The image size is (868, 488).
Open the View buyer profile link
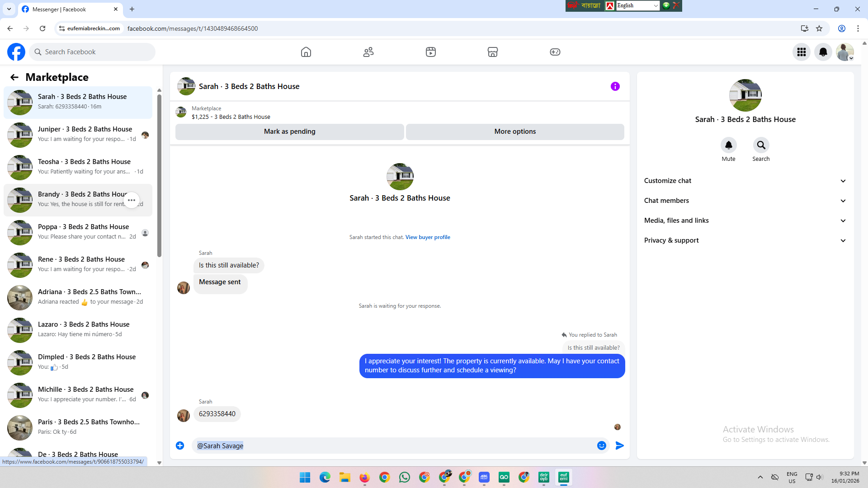[428, 237]
